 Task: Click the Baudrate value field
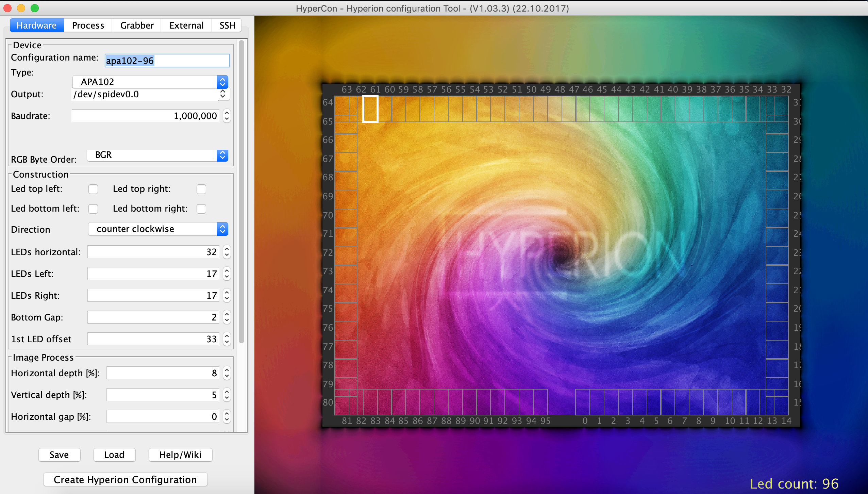[145, 116]
